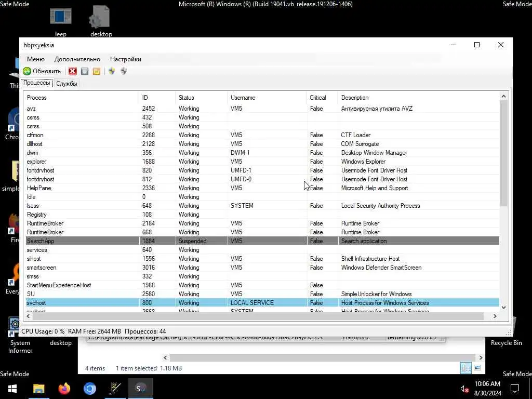
Task: Select RuntimeBroker process with ID 2184
Action: tap(262, 223)
